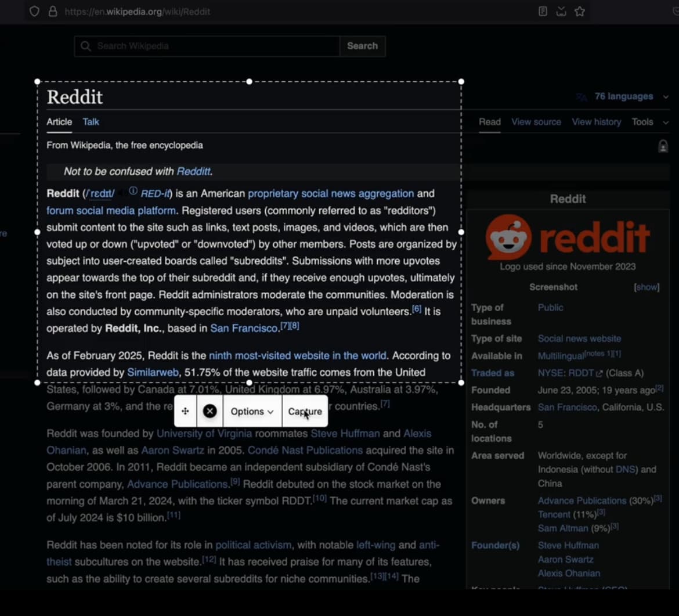Open the DNS link in Area served
The height and width of the screenshot is (616, 679).
click(625, 470)
